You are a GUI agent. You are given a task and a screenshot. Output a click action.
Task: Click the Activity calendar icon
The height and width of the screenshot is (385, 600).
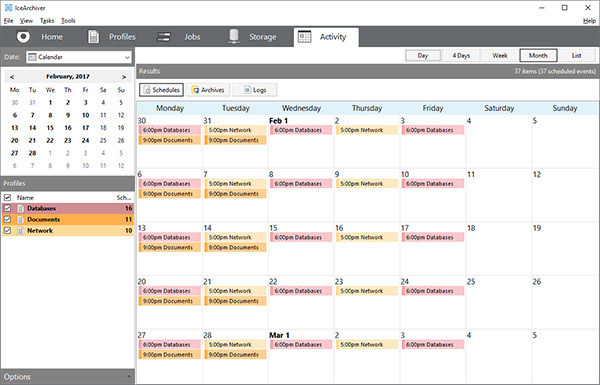tap(304, 37)
